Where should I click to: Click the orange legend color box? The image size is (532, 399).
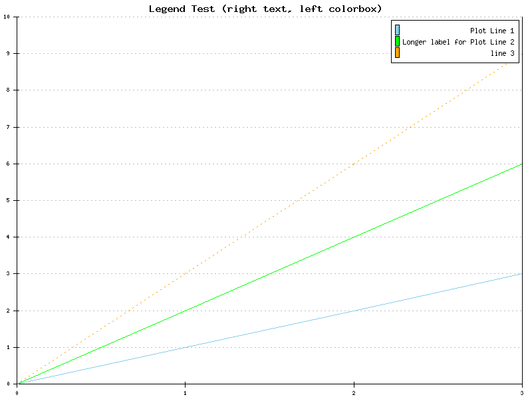coord(397,53)
